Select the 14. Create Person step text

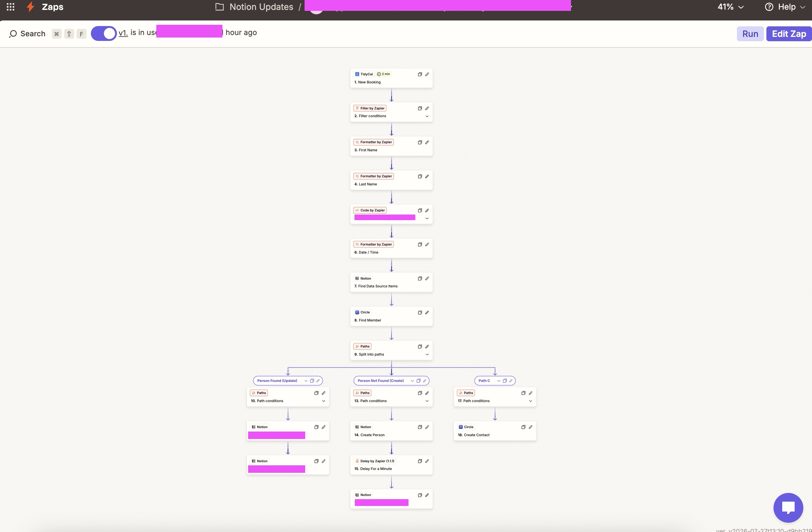click(x=369, y=435)
